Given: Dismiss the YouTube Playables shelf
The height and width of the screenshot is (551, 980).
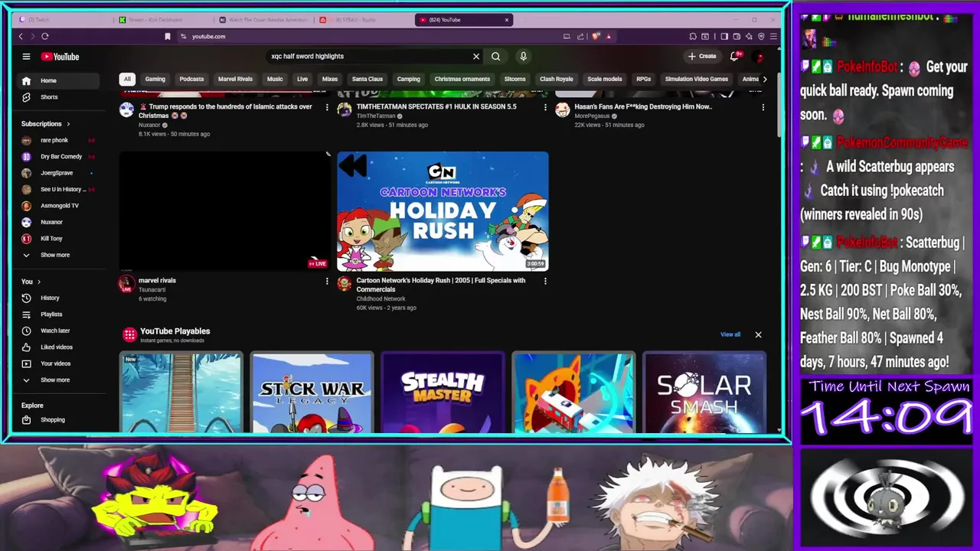Looking at the screenshot, I should click(x=758, y=334).
